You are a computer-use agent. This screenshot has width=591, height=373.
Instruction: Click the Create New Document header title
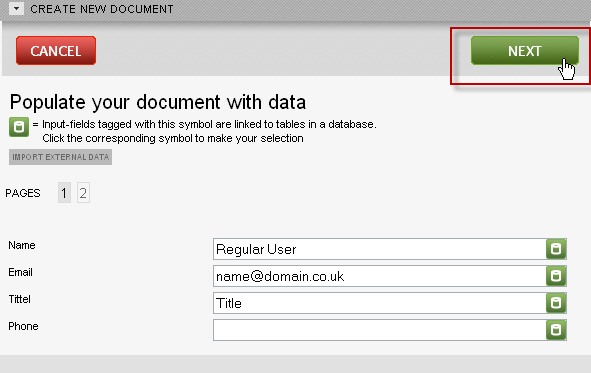[102, 9]
